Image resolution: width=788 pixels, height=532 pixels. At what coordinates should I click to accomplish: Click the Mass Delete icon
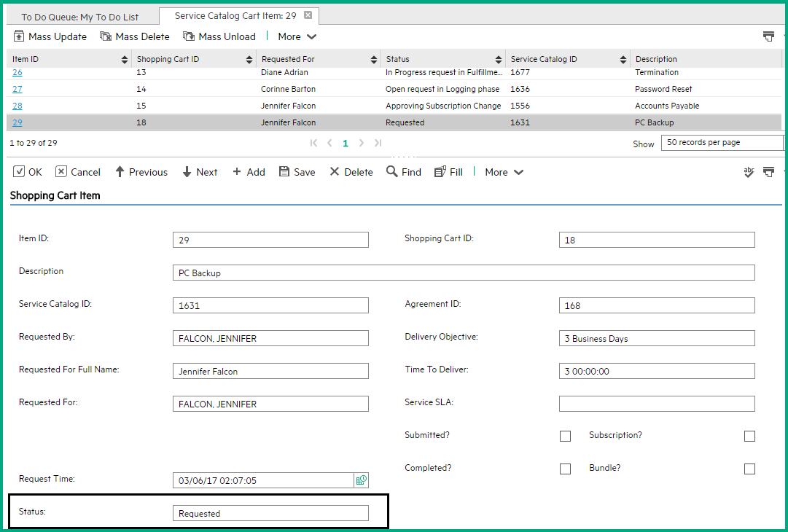click(106, 36)
